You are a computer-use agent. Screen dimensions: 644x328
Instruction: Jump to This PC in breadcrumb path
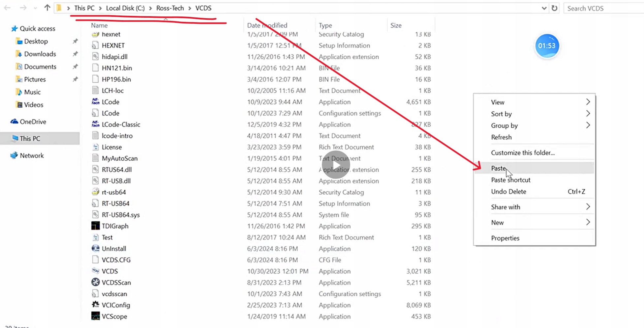(84, 8)
